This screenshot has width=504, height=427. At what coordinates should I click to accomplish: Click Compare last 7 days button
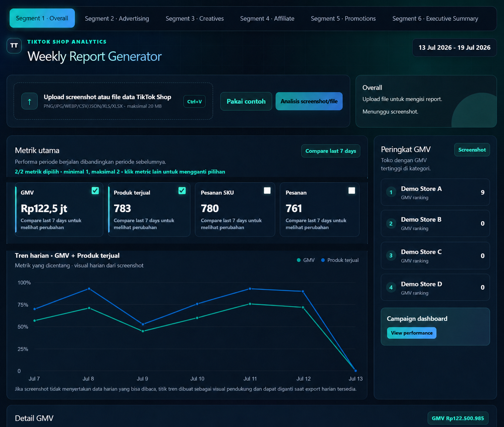(x=331, y=151)
